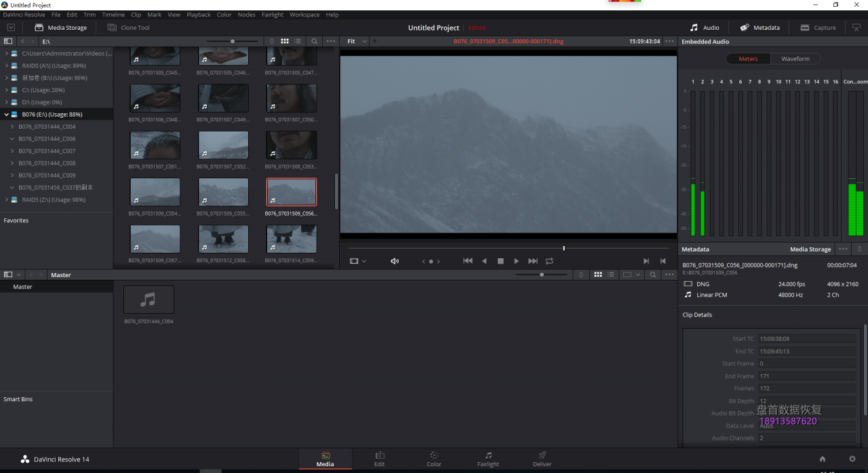This screenshot has width=868, height=473.
Task: Switch to the Color page
Action: (434, 459)
